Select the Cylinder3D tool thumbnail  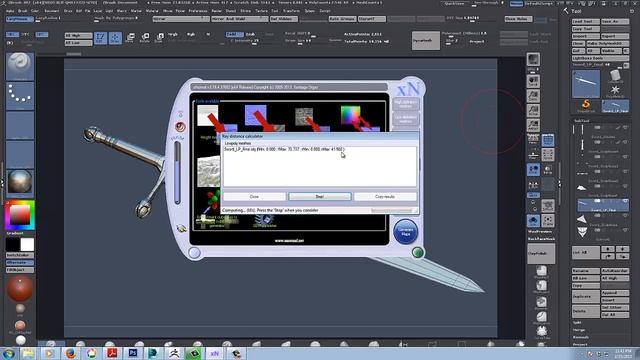[616, 76]
